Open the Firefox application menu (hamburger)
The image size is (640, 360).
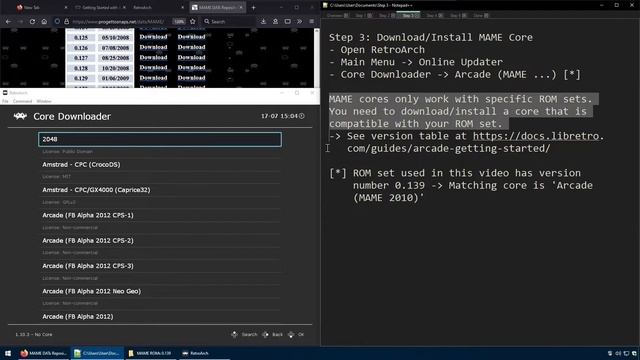[311, 21]
